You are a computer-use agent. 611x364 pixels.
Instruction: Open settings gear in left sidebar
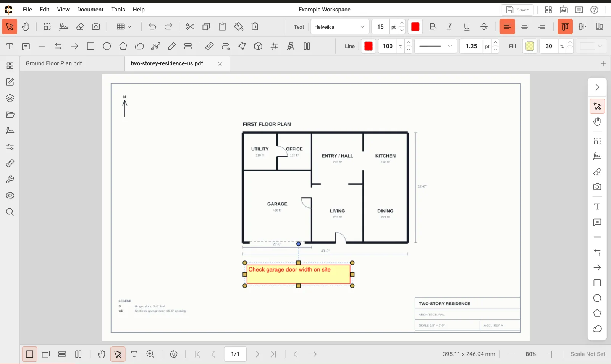[x=10, y=196]
